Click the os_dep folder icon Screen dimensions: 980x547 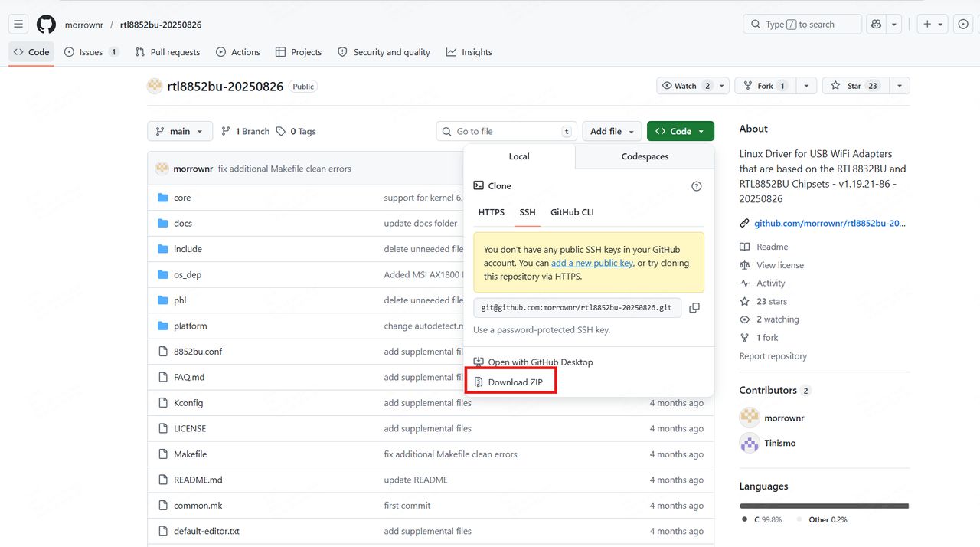162,275
